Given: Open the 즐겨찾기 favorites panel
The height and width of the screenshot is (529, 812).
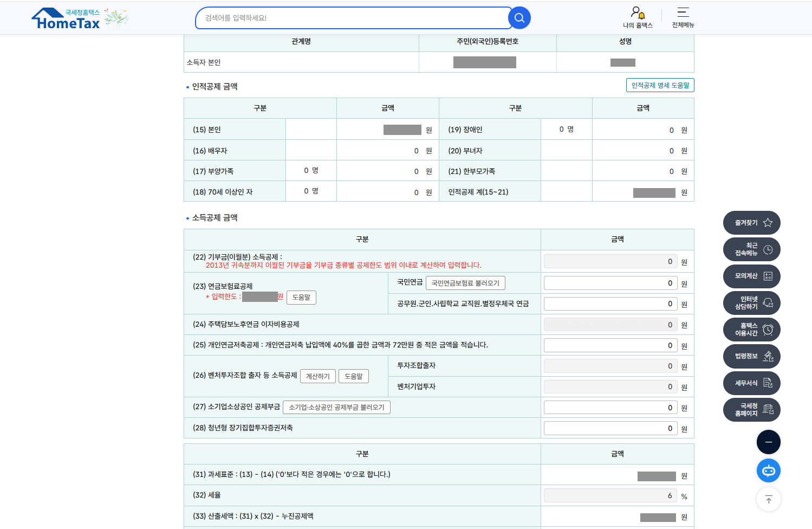Looking at the screenshot, I should pos(751,223).
